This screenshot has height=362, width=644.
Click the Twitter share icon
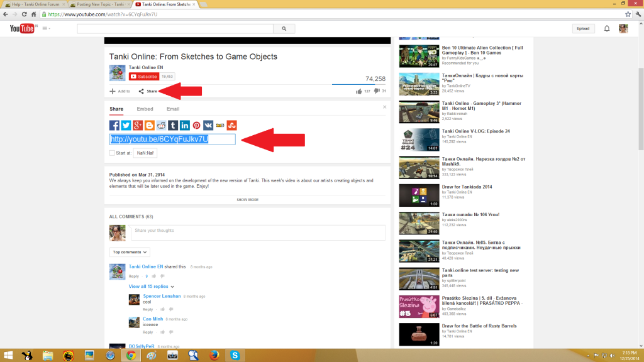[126, 125]
